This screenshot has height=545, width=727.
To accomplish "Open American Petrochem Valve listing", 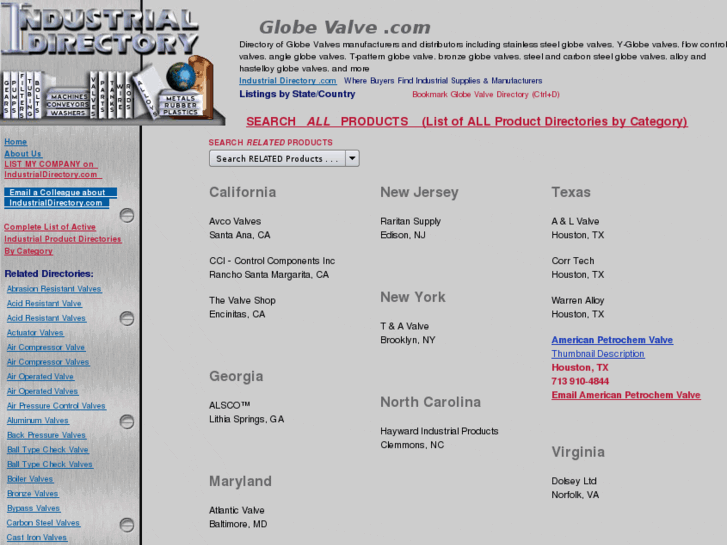I will (612, 340).
